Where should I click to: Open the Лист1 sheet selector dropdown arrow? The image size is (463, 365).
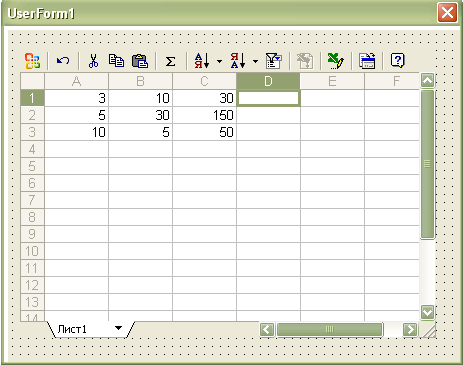(x=118, y=328)
